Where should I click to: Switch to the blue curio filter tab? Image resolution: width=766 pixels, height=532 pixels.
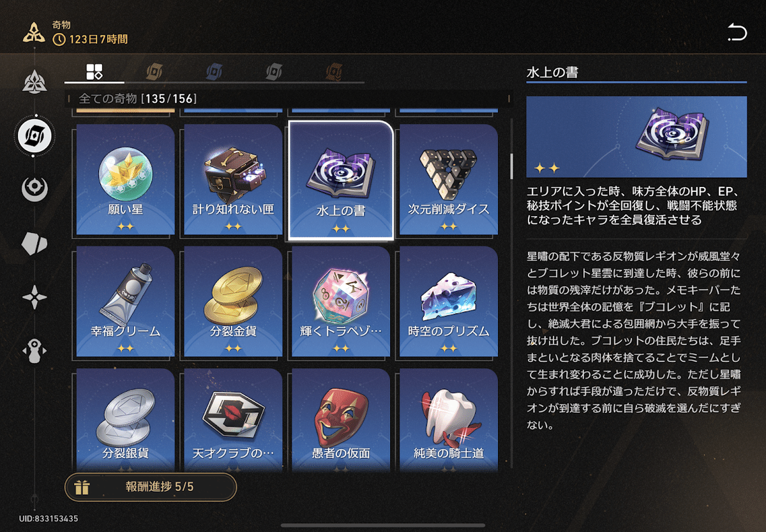(x=214, y=71)
